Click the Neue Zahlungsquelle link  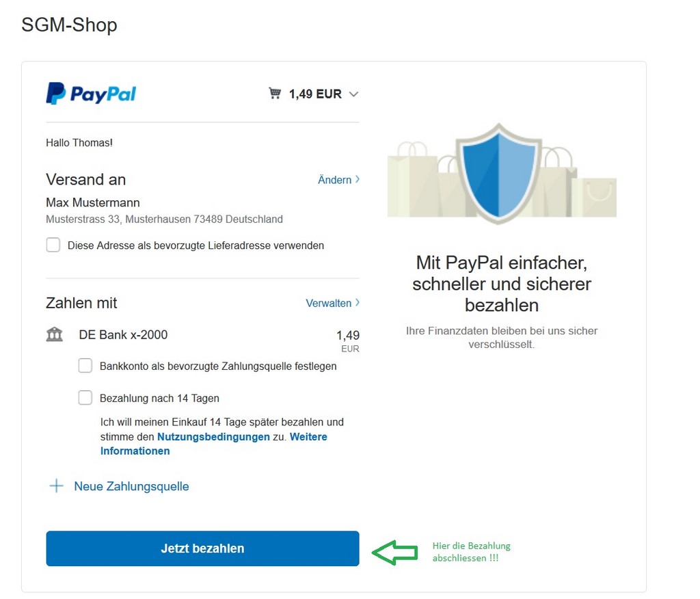pos(131,486)
